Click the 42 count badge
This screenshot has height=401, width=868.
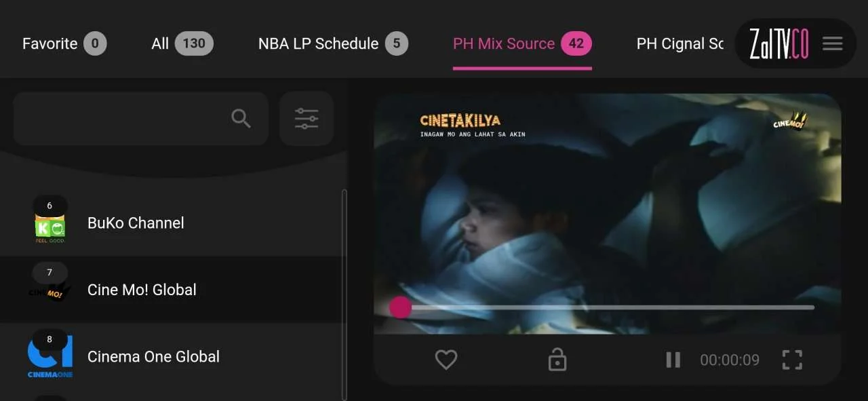click(x=576, y=44)
